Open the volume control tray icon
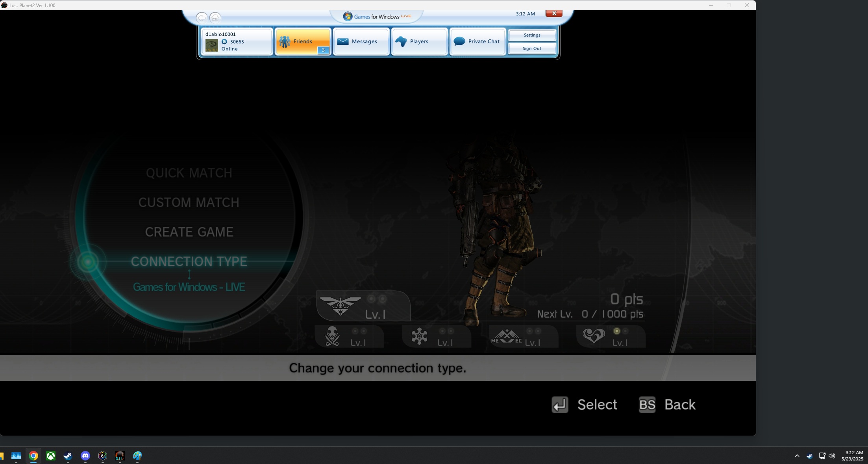Screen dimensions: 868x464 coord(832,456)
